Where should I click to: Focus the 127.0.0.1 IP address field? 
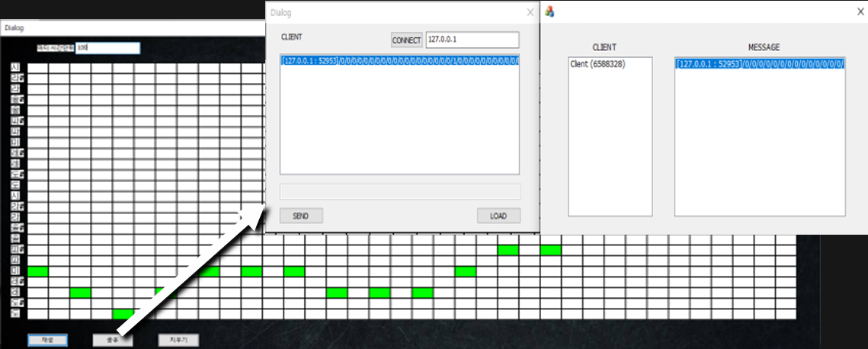click(x=472, y=40)
